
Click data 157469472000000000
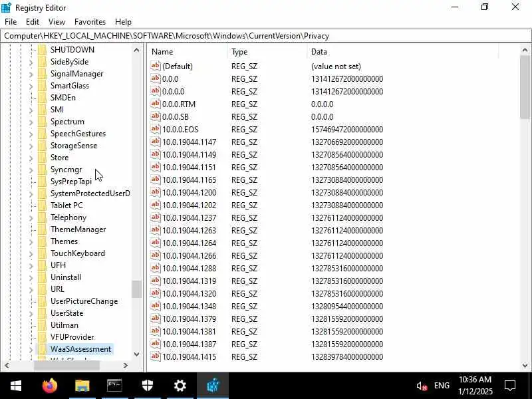pos(347,129)
